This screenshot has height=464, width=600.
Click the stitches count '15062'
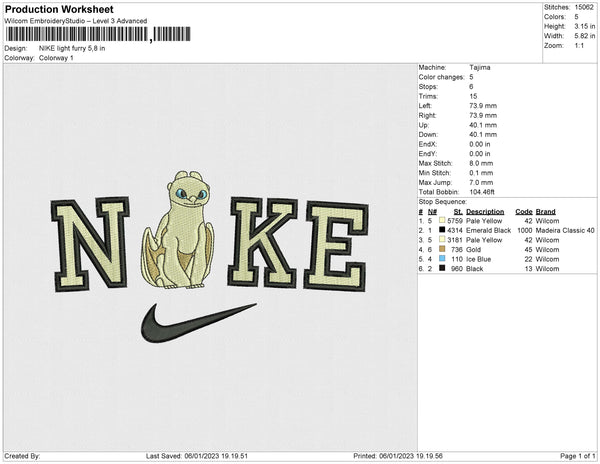pos(584,7)
